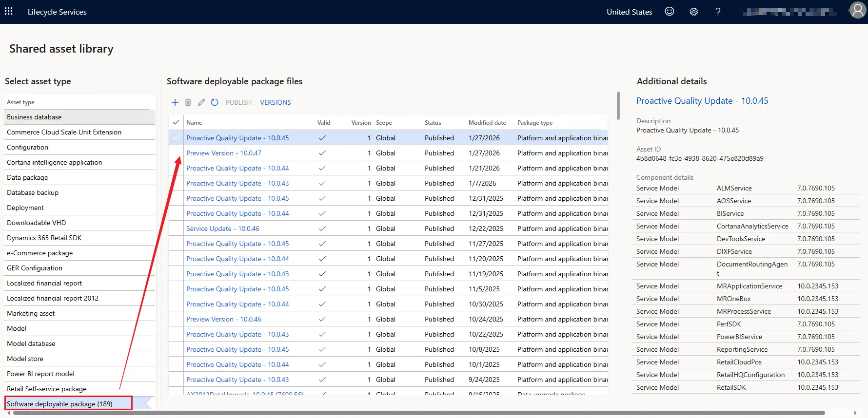868x418 pixels.
Task: Click the PUBLISH button
Action: click(238, 102)
